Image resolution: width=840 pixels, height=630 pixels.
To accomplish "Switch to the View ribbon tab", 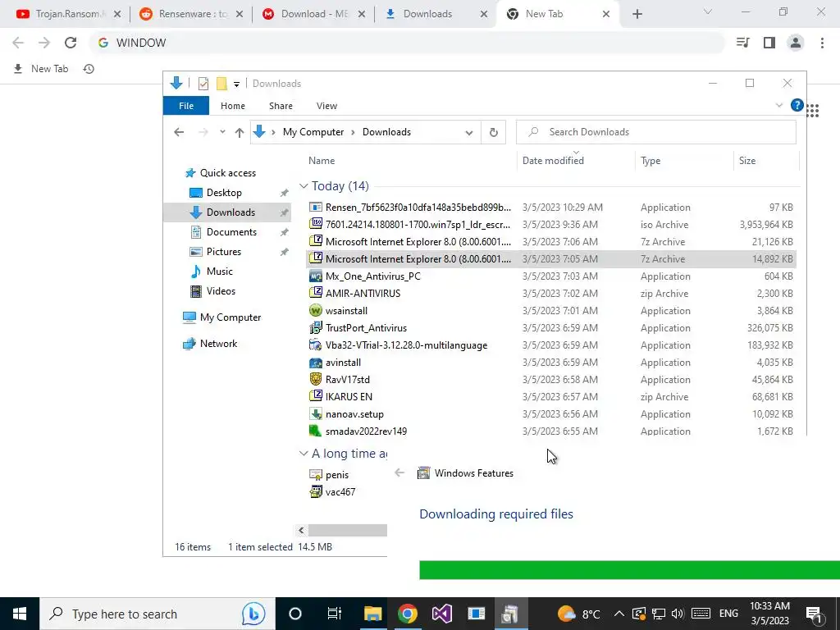I will (x=326, y=106).
